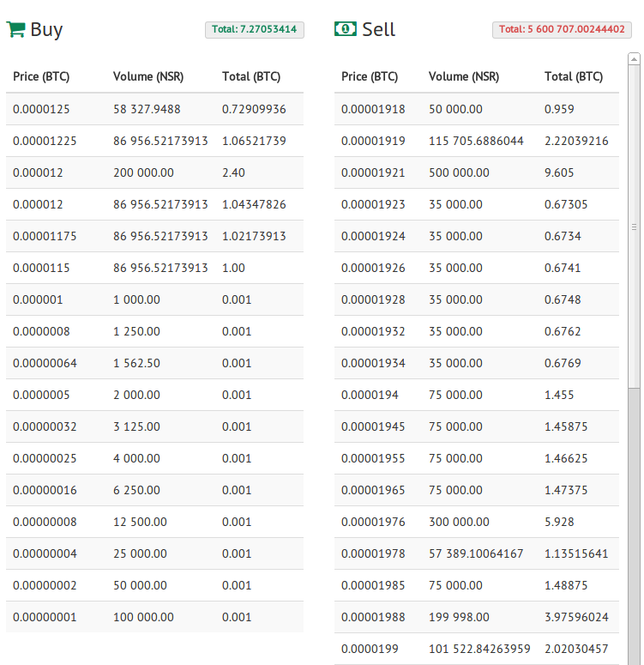This screenshot has width=644, height=665.
Task: Click the buy row with volume 12 500.00
Action: click(154, 522)
